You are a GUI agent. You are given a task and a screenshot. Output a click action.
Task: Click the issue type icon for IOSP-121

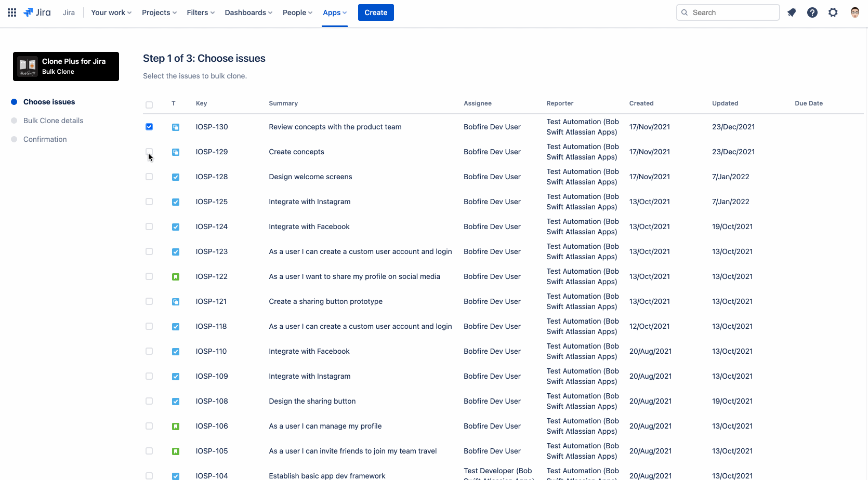pyautogui.click(x=176, y=301)
